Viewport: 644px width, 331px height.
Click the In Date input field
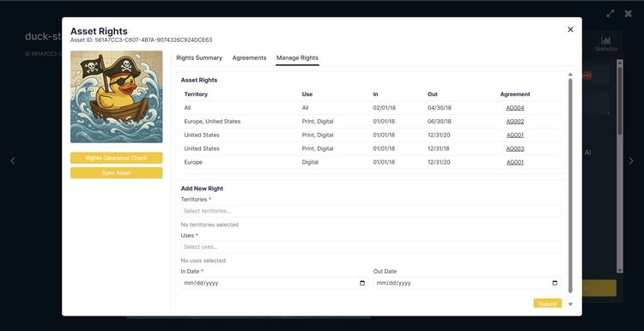(275, 283)
